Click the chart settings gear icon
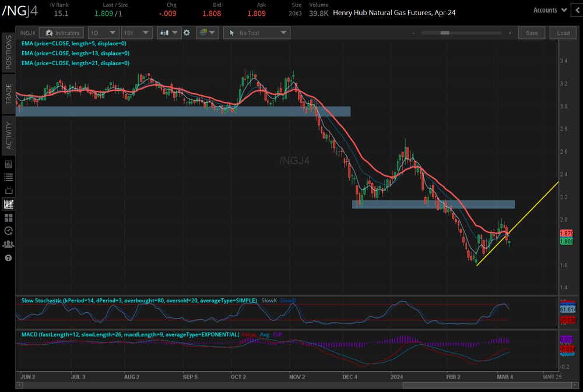 point(187,33)
